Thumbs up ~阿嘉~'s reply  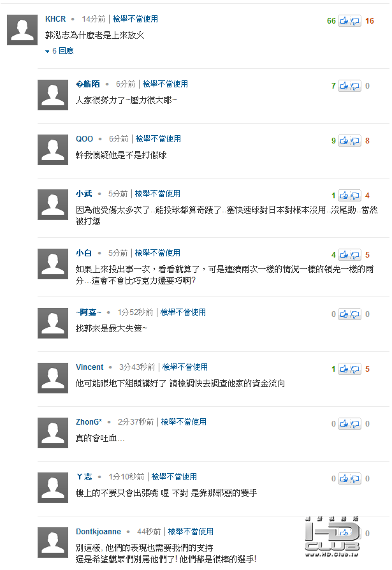[344, 314]
